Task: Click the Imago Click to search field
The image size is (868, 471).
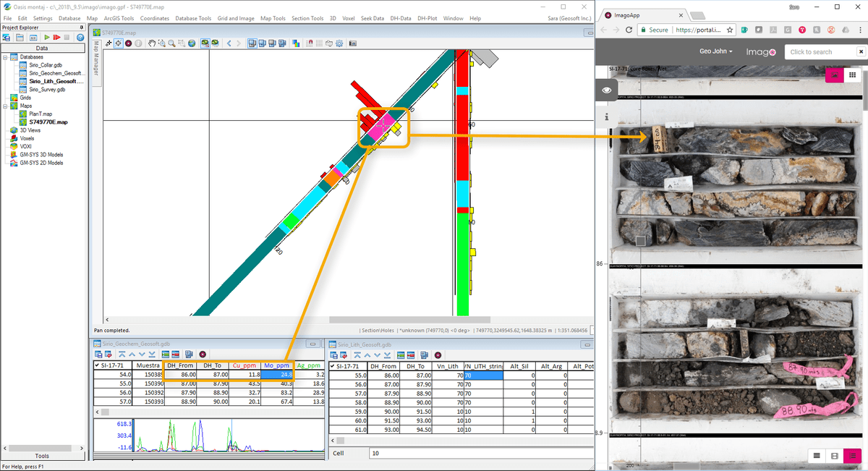Action: pyautogui.click(x=820, y=52)
